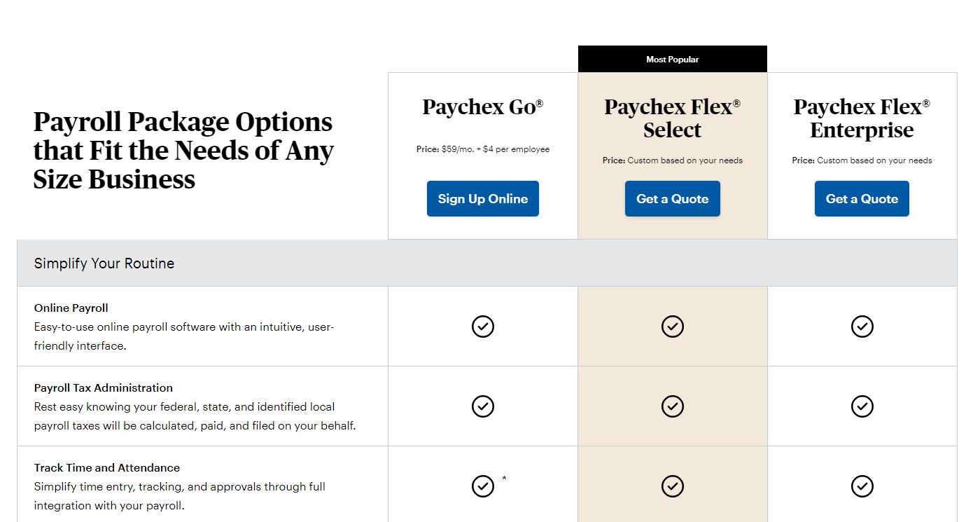
Task: Click the Sign Up Online button
Action: tap(483, 199)
